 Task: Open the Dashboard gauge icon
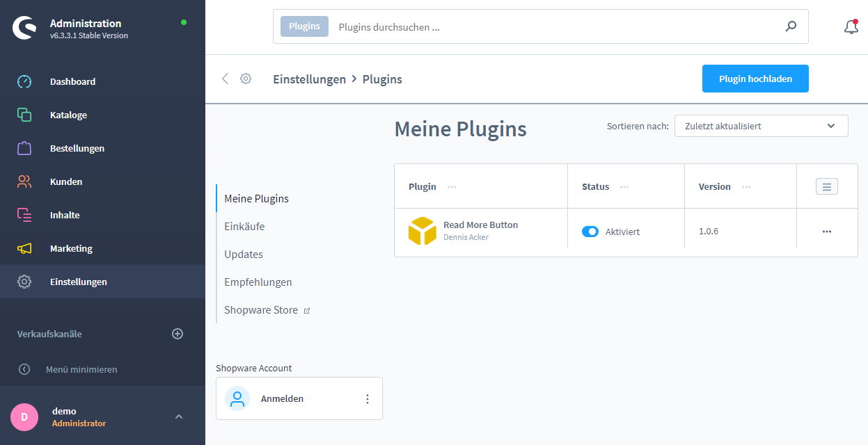(24, 81)
